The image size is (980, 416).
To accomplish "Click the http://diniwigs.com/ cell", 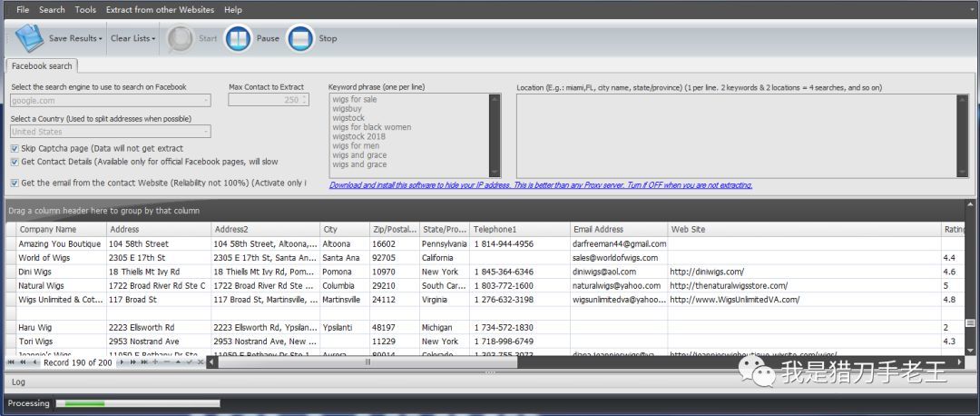I will (x=804, y=272).
